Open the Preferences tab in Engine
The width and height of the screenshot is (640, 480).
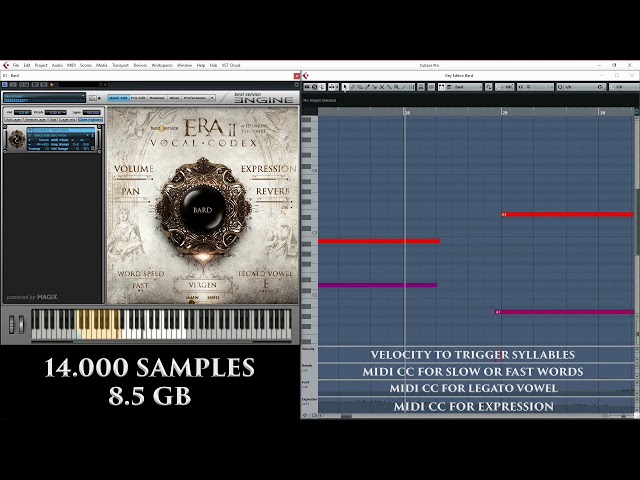pos(194,98)
